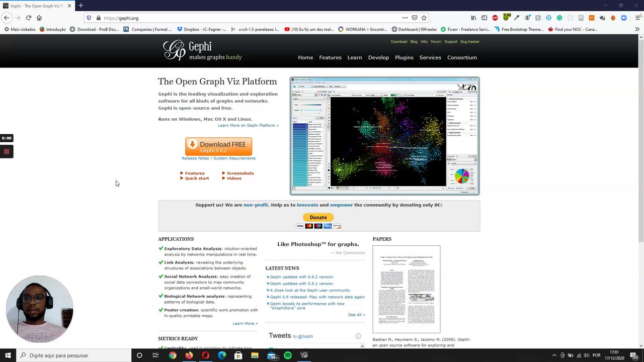644x362 pixels.
Task: Click the top Download link
Action: tap(399, 42)
